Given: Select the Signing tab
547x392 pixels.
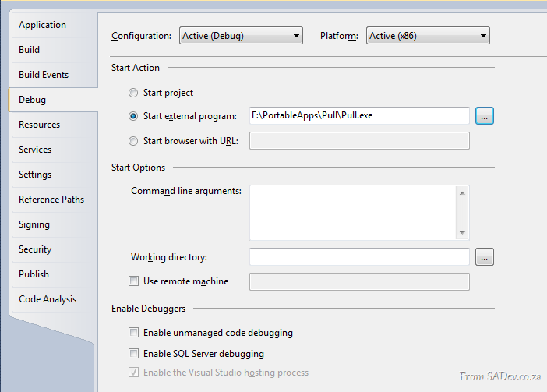Looking at the screenshot, I should point(34,224).
